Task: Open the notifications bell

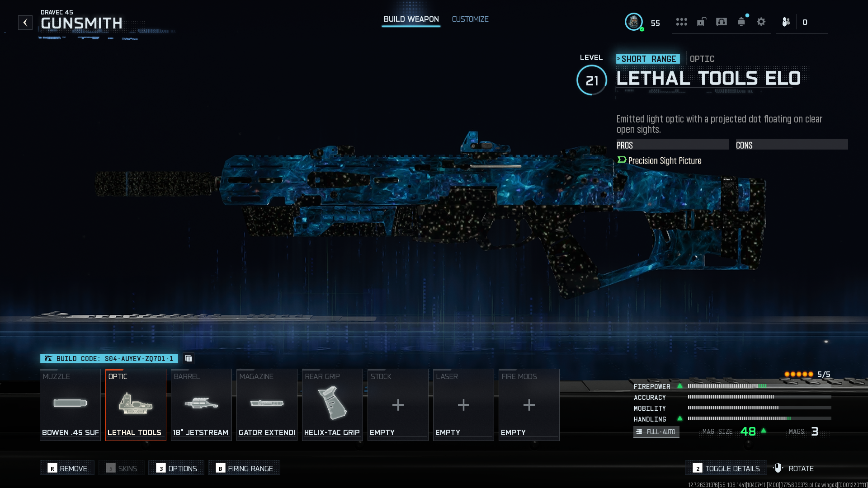Action: pos(741,22)
